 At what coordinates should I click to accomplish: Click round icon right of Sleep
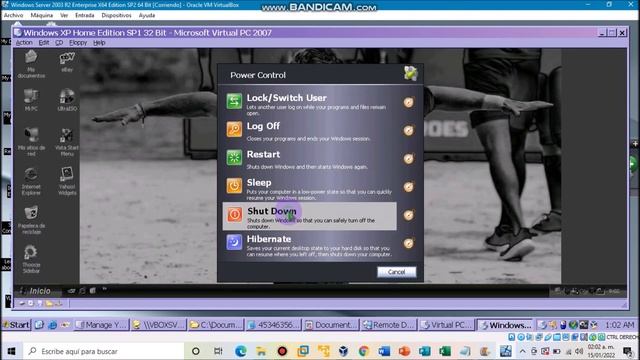(x=409, y=187)
